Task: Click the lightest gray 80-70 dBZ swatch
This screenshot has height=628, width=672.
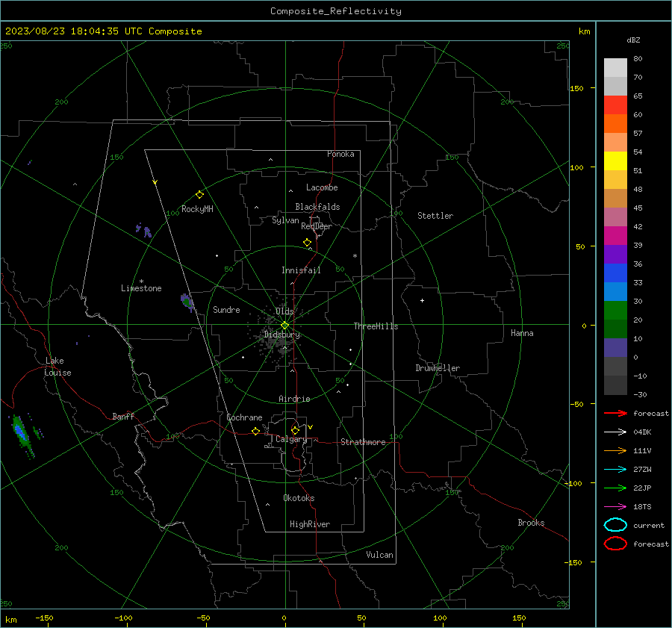Action: point(615,68)
